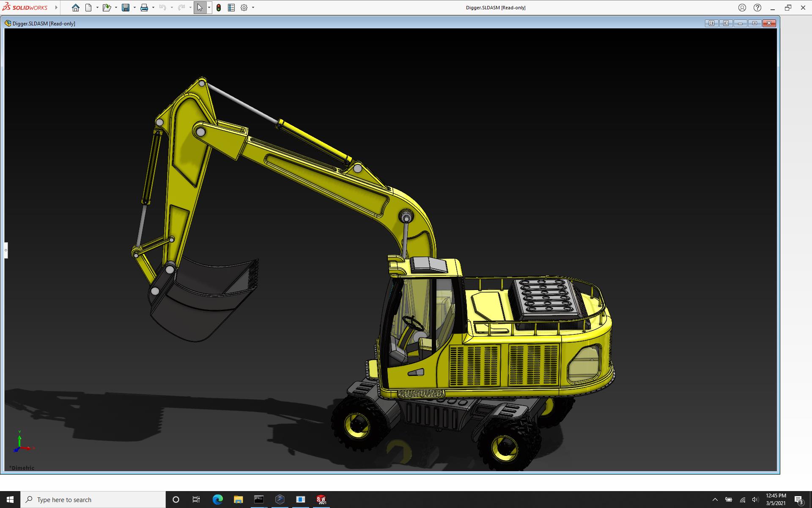Open the Options gear icon
The height and width of the screenshot is (508, 812).
(x=244, y=8)
